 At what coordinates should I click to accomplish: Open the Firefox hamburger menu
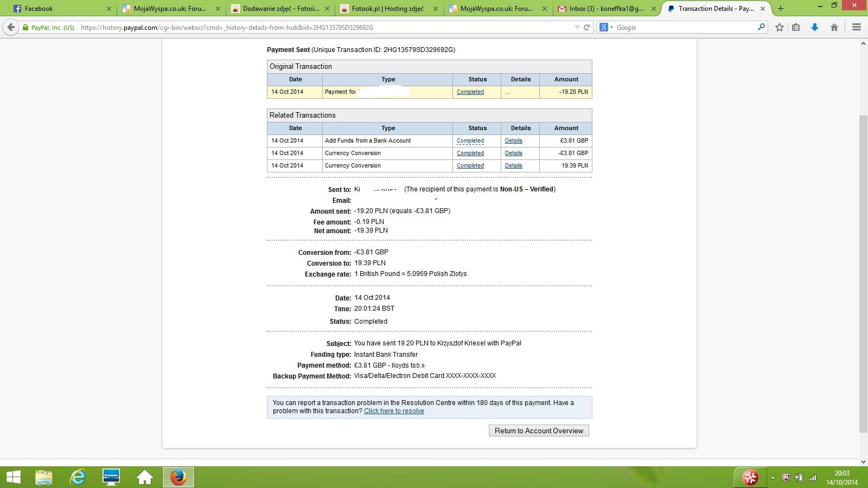pyautogui.click(x=857, y=27)
